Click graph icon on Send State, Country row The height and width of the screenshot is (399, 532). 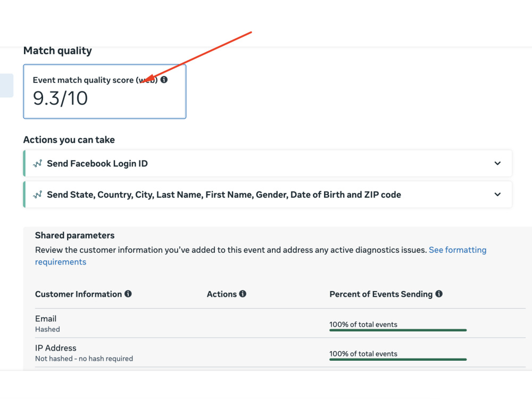tap(38, 195)
